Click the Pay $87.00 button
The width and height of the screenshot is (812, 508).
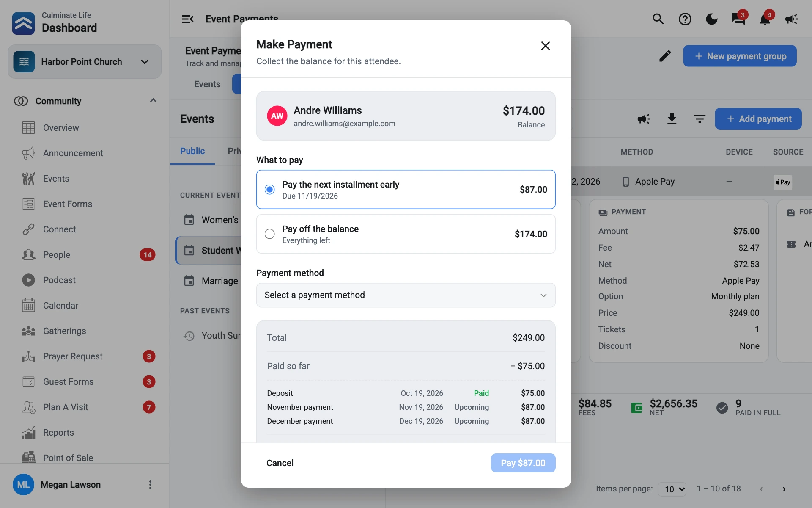[523, 463]
